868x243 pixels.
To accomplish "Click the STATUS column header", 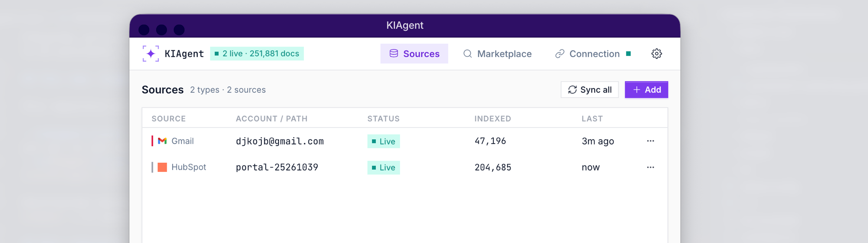I will pyautogui.click(x=383, y=118).
